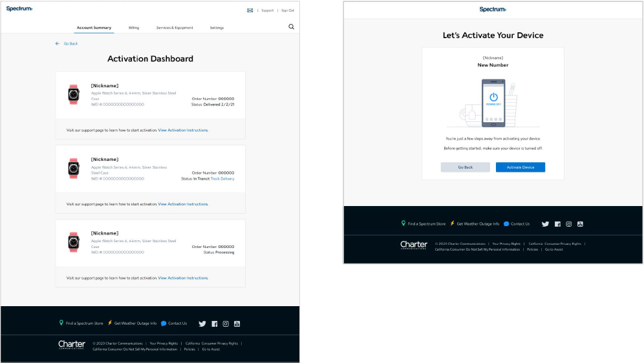Open Get Weather Outage Info on the activation page
Screen dimensions: 644x363
coord(478,224)
